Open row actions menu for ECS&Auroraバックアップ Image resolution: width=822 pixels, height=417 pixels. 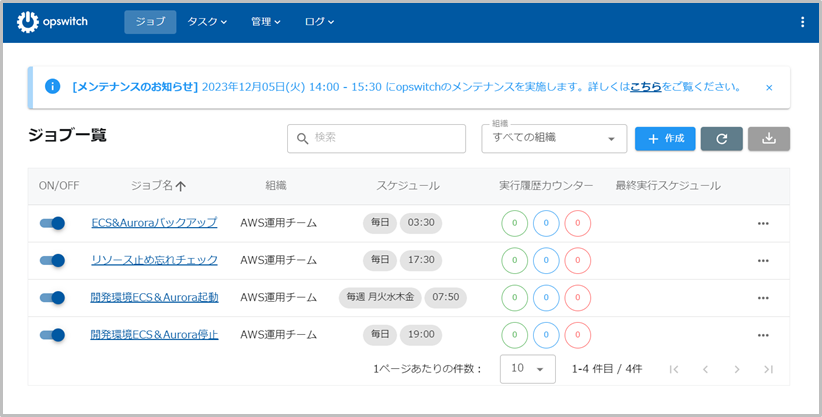(x=763, y=223)
